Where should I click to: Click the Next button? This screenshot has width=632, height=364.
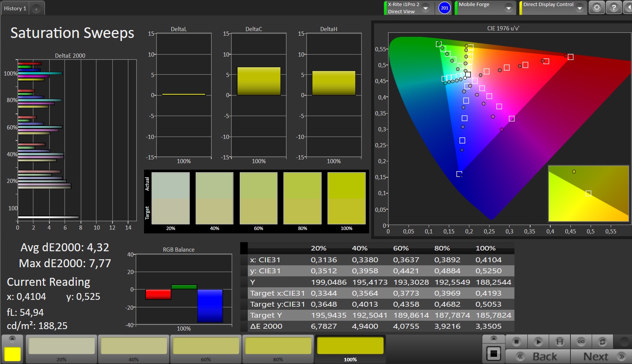coord(602,356)
